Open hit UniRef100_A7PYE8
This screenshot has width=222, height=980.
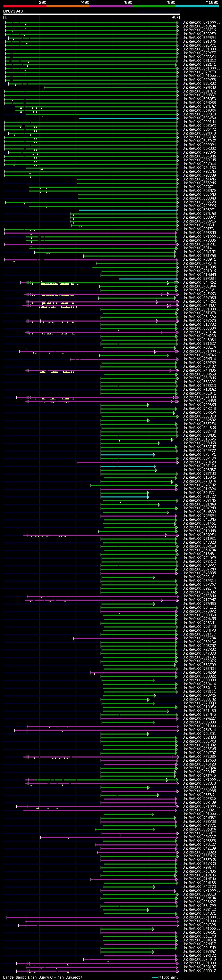tap(199, 80)
